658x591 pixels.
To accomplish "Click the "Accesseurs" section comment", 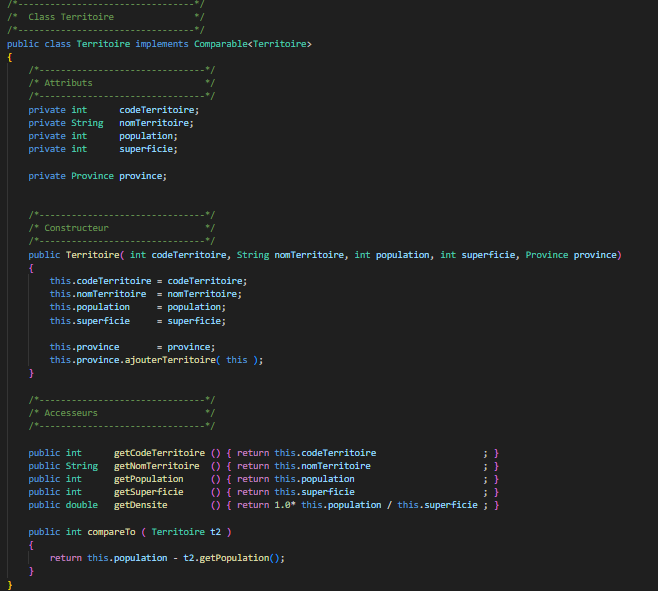I will pos(71,412).
